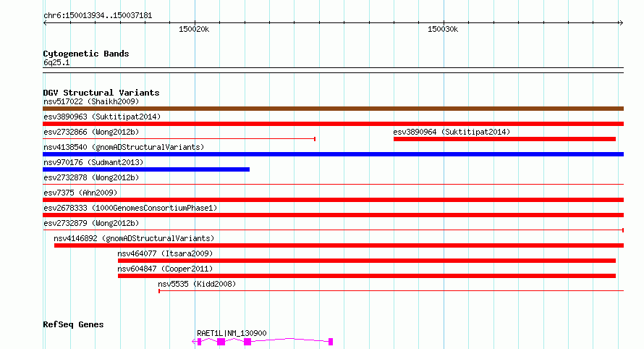The height and width of the screenshot is (349, 644).
Task: Click the RefSeq Genes track heading
Action: 73,324
